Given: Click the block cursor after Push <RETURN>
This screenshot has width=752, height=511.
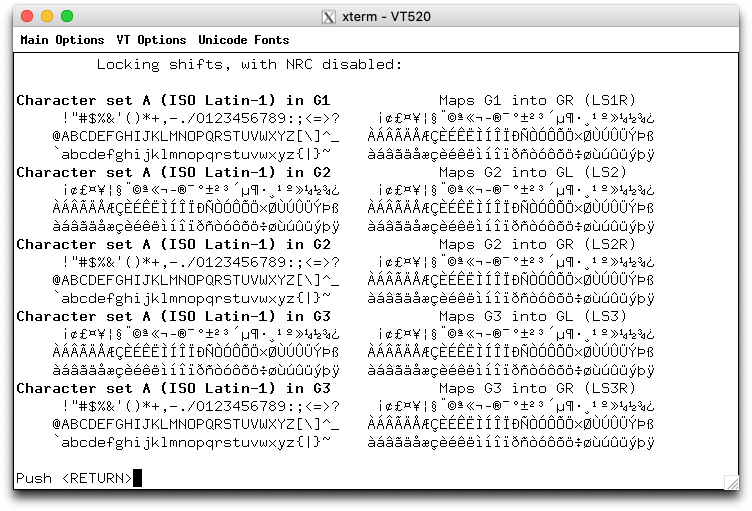Looking at the screenshot, I should pos(138,478).
